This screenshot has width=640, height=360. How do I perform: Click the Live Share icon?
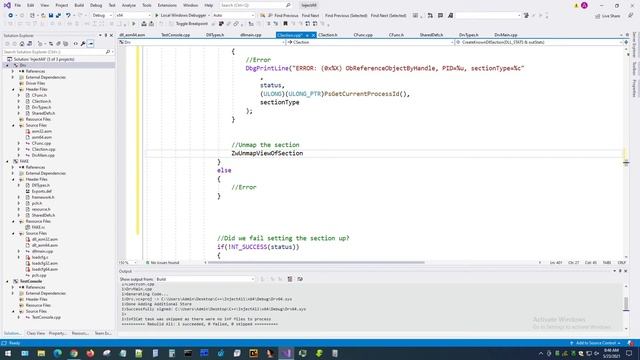598,16
